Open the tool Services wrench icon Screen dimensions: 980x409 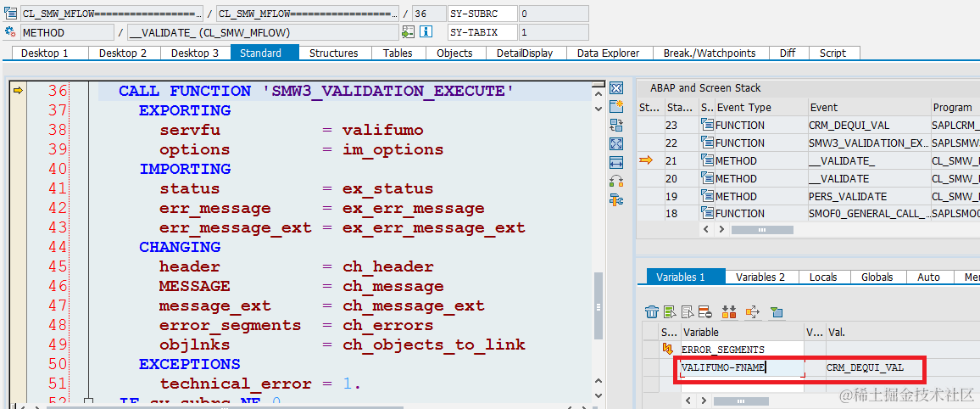[x=616, y=200]
